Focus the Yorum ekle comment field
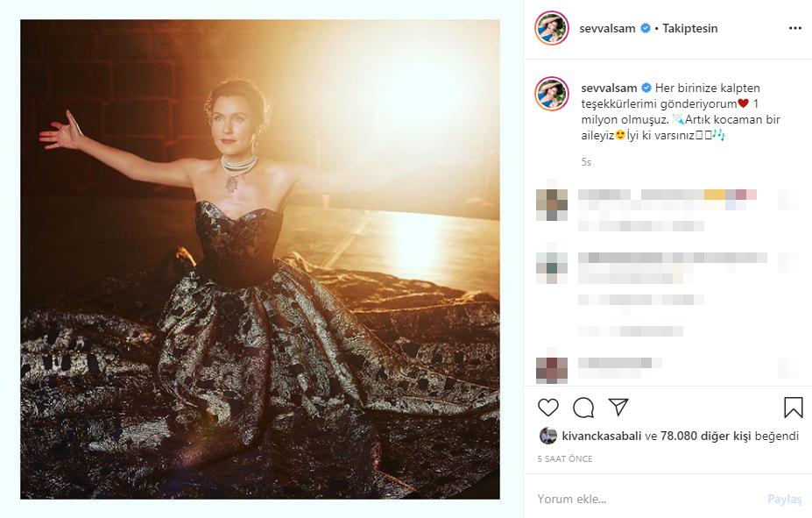812x518 pixels. (644, 499)
